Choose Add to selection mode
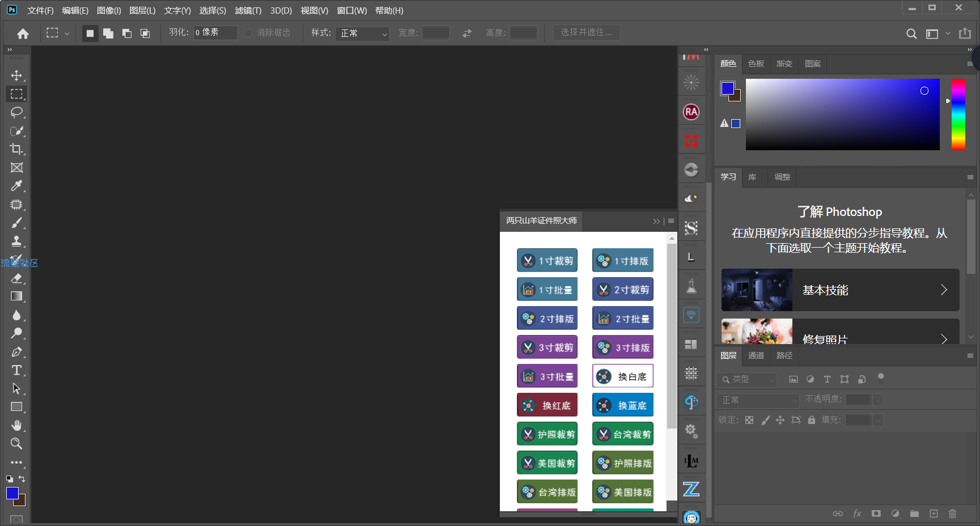 108,33
